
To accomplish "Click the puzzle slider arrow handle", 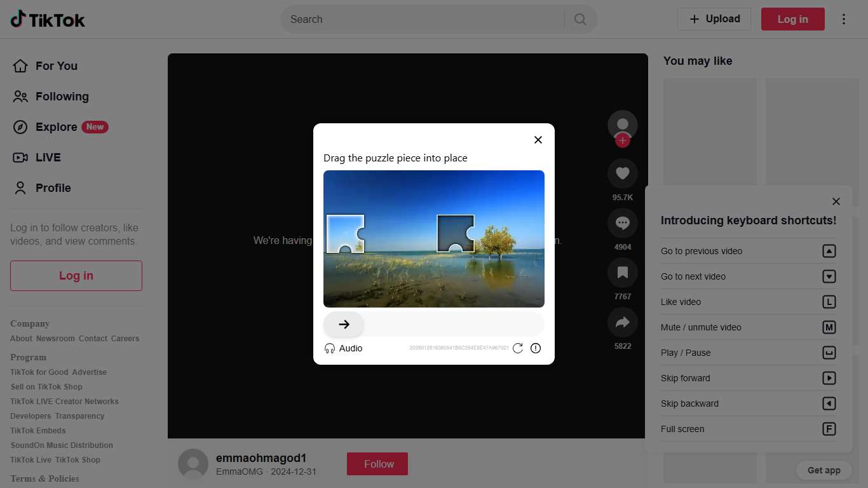I will click(344, 325).
